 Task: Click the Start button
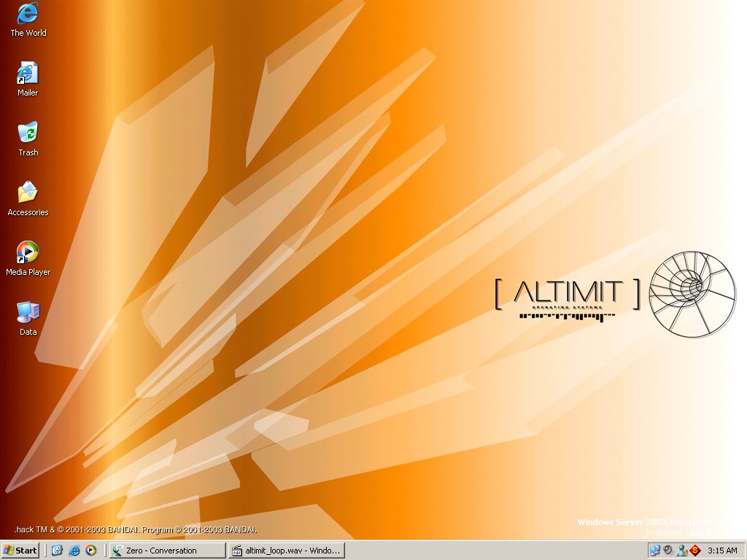(20, 551)
